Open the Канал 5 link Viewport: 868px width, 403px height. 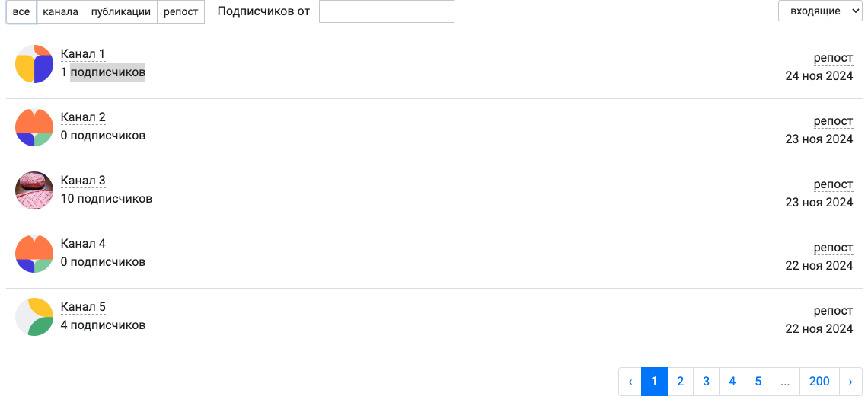[83, 307]
